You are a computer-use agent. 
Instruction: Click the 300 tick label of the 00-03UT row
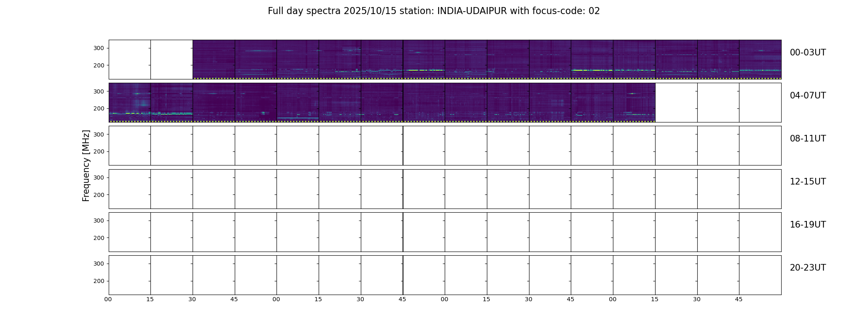[99, 48]
